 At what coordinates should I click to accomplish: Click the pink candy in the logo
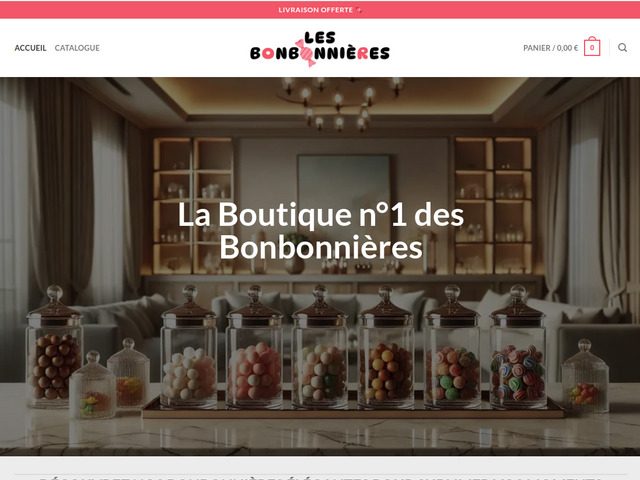[307, 53]
